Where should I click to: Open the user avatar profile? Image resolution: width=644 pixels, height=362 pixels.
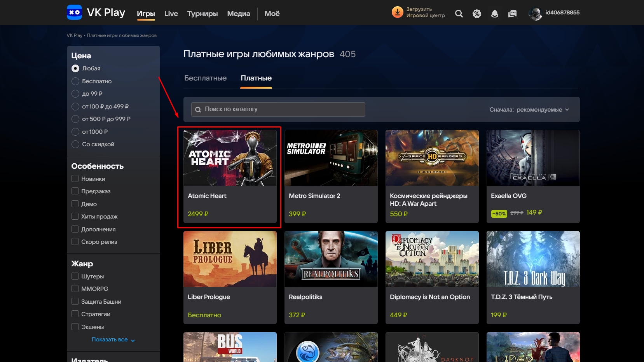coord(535,14)
